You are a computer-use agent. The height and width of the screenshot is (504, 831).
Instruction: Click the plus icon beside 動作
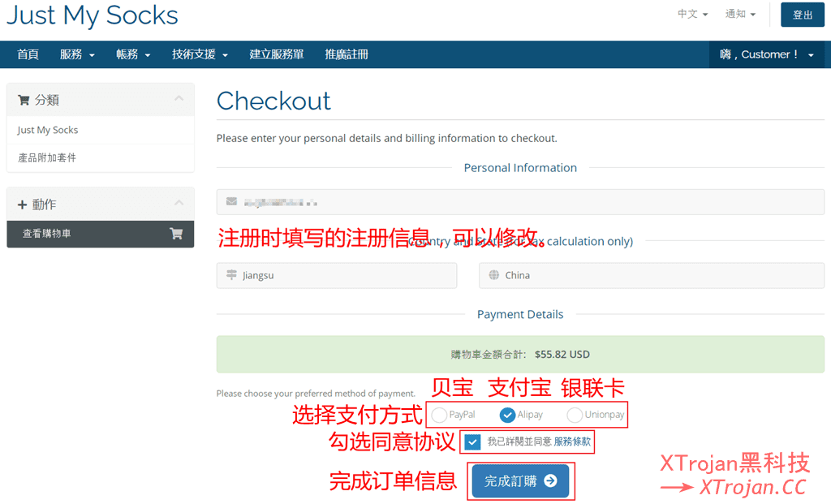[x=22, y=205]
